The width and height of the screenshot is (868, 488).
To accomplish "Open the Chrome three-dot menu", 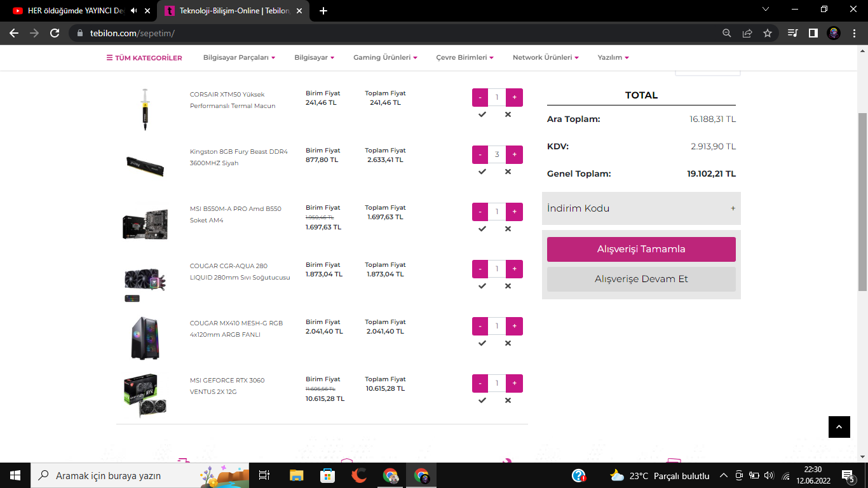I will [x=854, y=33].
